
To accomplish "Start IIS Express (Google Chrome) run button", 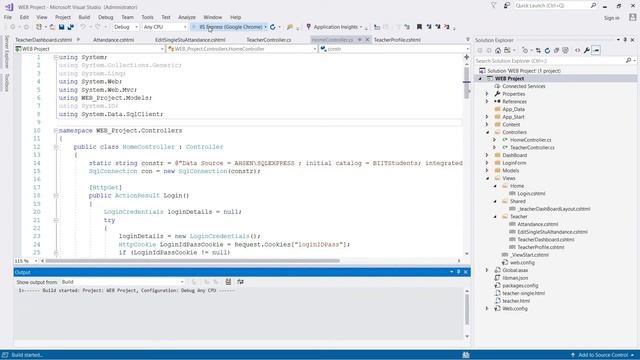I will pyautogui.click(x=228, y=27).
